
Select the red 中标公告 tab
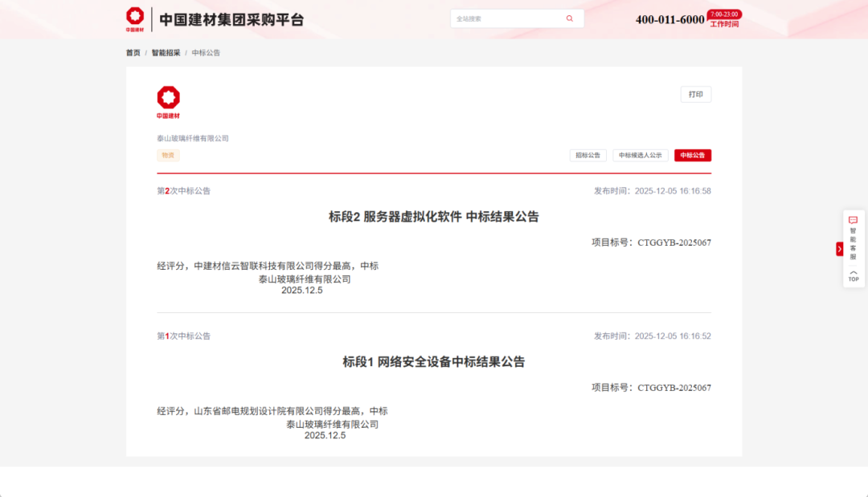click(x=692, y=155)
